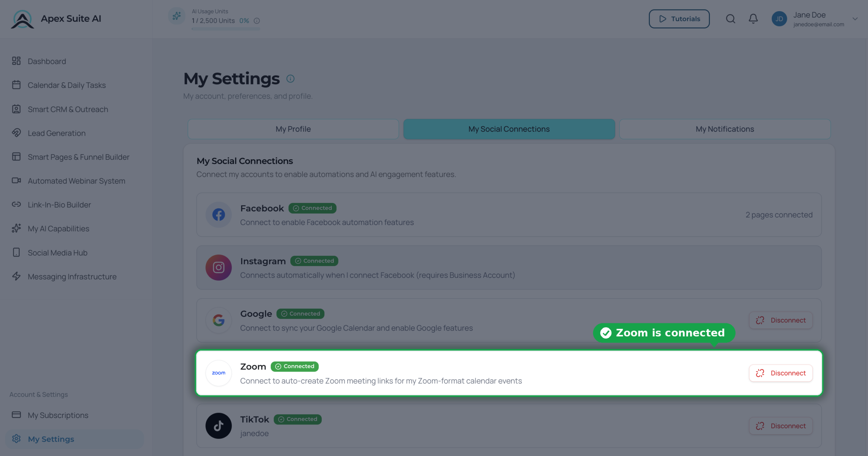Disconnect the TikTok account
The image size is (868, 456).
click(781, 425)
